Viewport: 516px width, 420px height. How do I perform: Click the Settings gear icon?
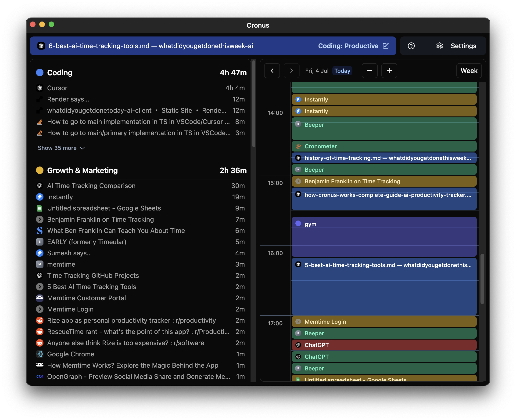point(439,46)
